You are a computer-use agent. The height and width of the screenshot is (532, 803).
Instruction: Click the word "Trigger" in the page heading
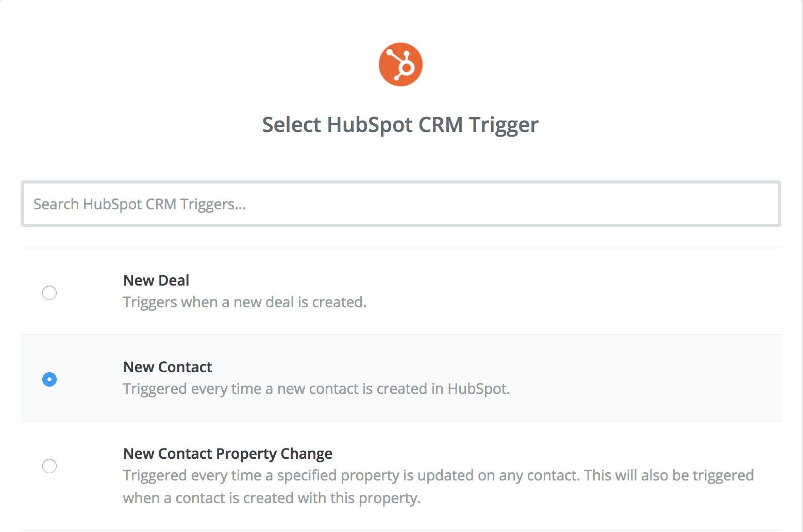click(504, 125)
